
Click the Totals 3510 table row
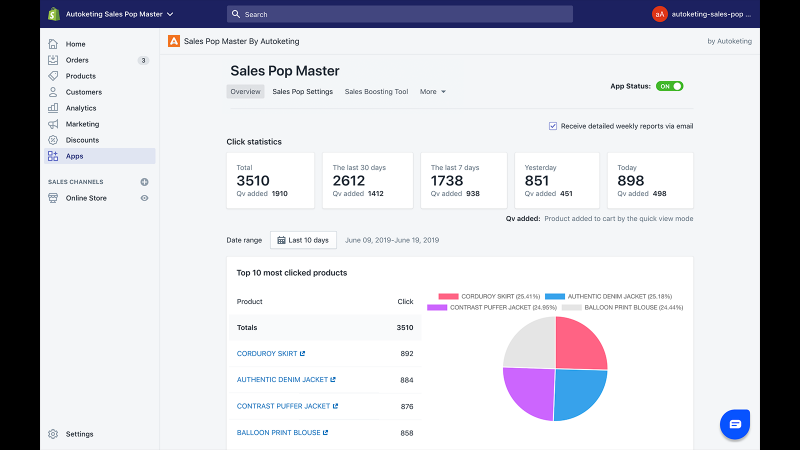[325, 328]
